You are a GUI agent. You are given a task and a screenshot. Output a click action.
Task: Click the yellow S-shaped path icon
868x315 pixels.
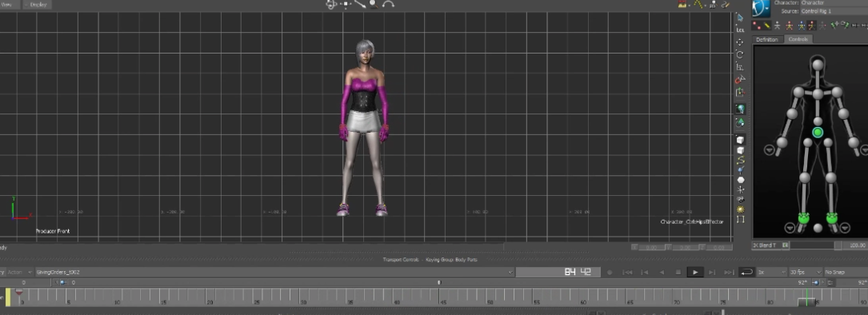pyautogui.click(x=740, y=160)
